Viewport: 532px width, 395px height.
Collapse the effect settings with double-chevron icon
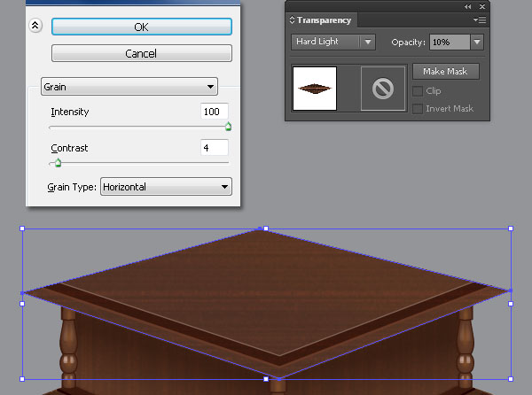(35, 26)
